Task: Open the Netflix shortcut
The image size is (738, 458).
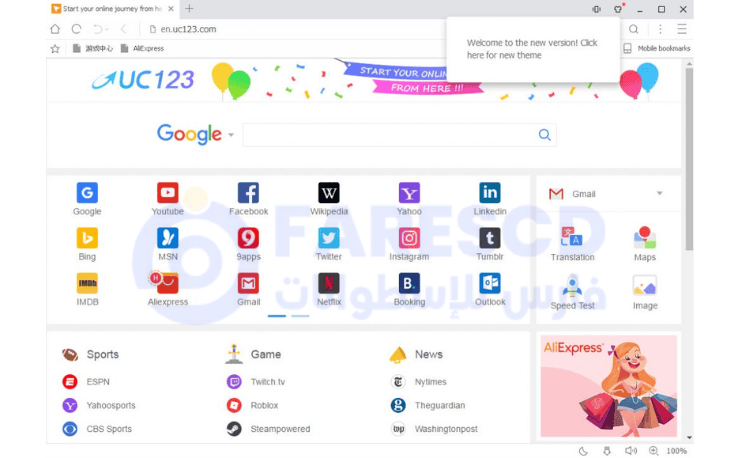Action: coord(329,283)
